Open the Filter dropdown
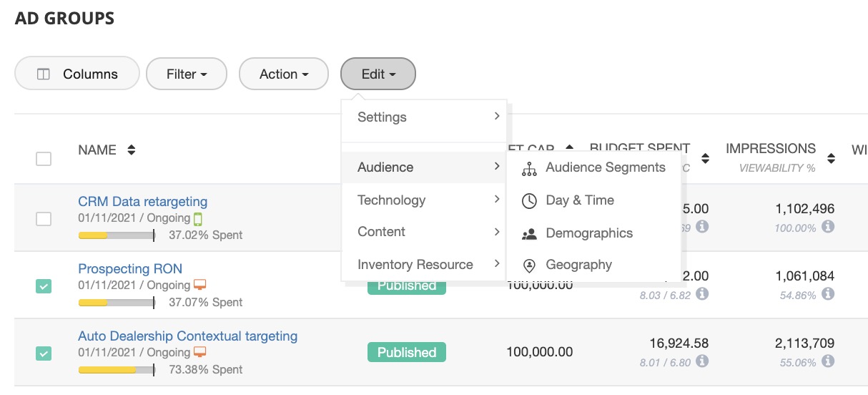The width and height of the screenshot is (868, 395). tap(187, 74)
